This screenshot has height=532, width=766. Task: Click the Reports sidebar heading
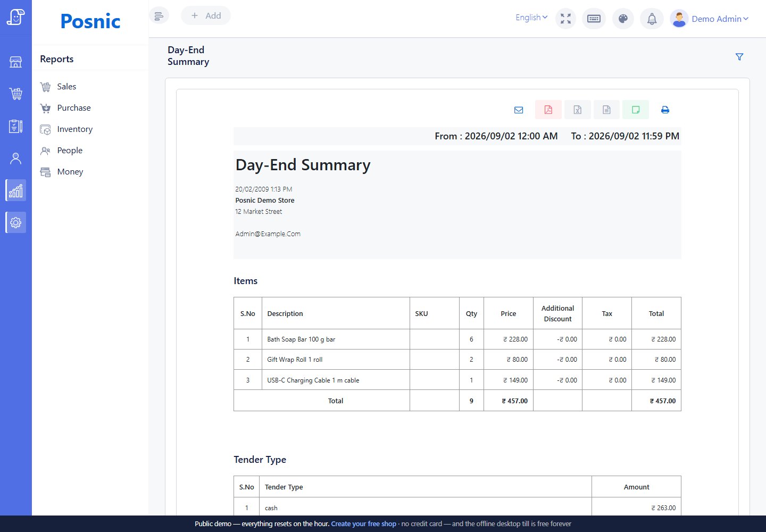[57, 59]
